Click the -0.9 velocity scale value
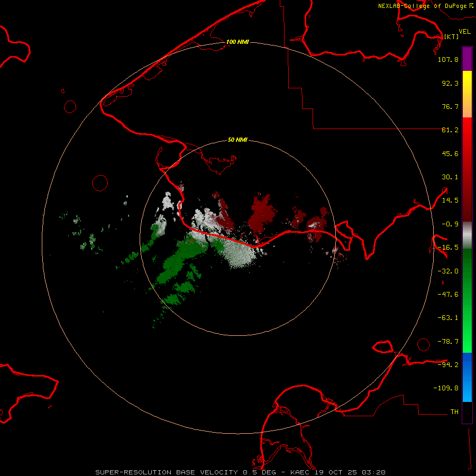The height and width of the screenshot is (476, 476). click(x=450, y=224)
